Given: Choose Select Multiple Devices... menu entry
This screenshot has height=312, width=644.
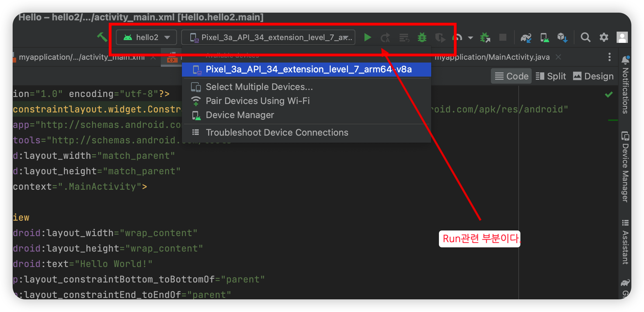Looking at the screenshot, I should (307, 87).
